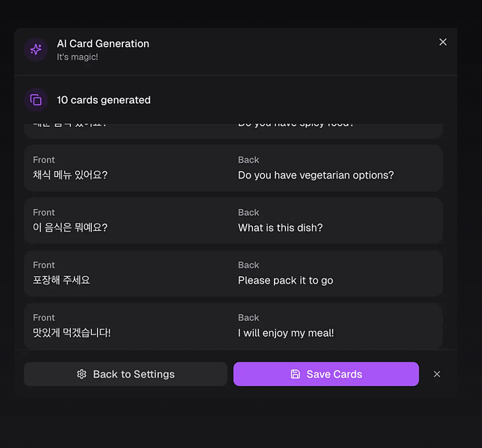Click the 'Do you have vegetarian options?' back text
482x448 pixels.
point(316,175)
